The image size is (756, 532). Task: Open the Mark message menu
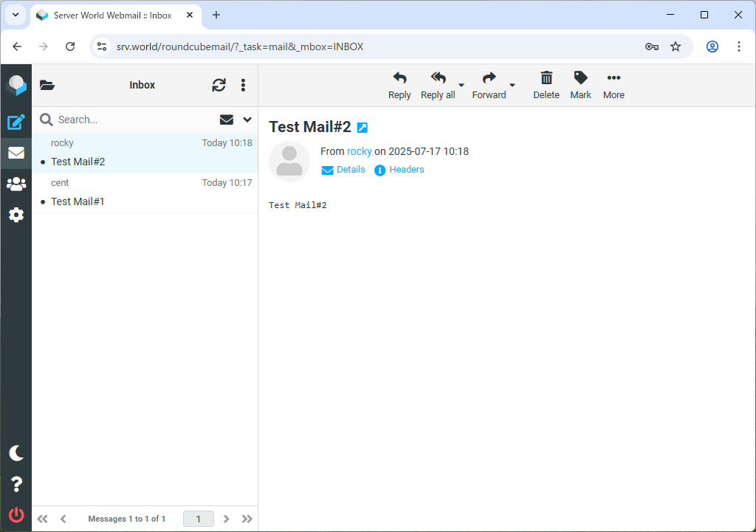pos(580,85)
